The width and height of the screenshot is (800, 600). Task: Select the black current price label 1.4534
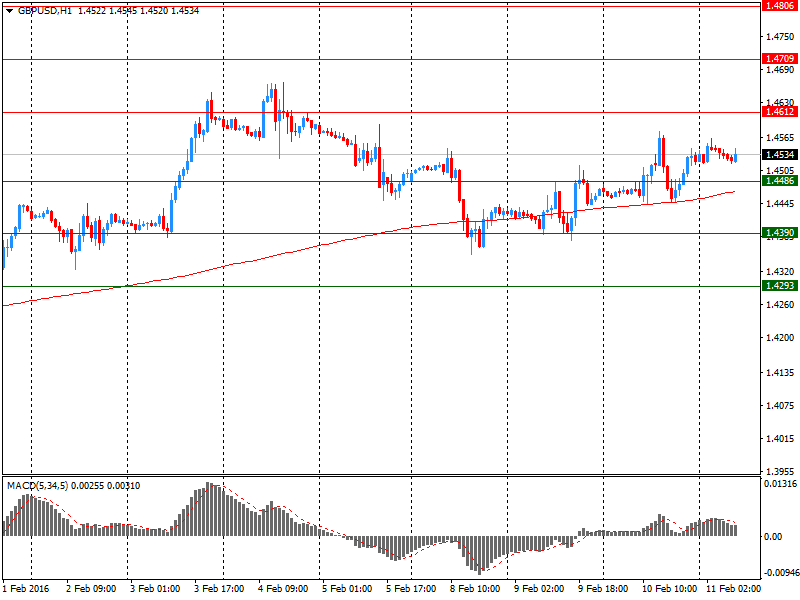coord(780,155)
